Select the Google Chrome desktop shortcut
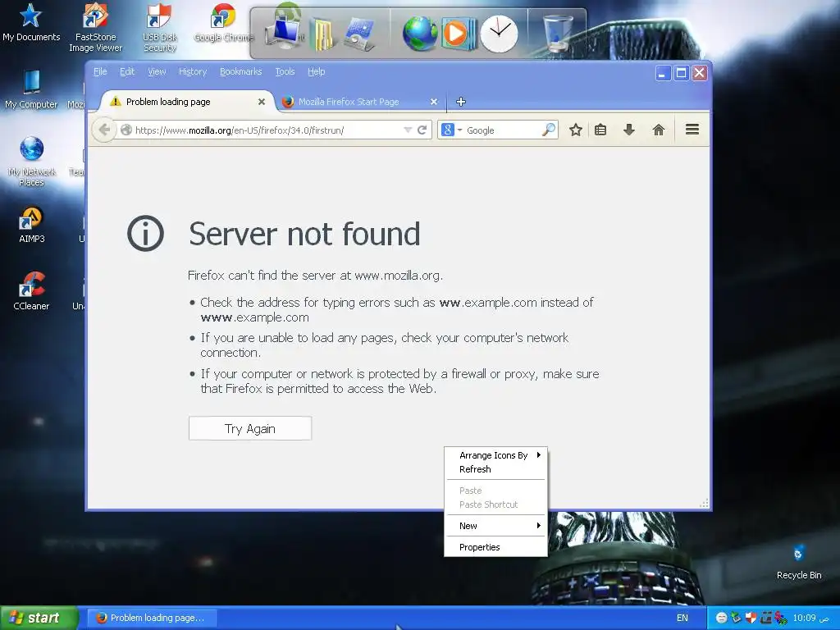The width and height of the screenshot is (840, 630). click(223, 22)
